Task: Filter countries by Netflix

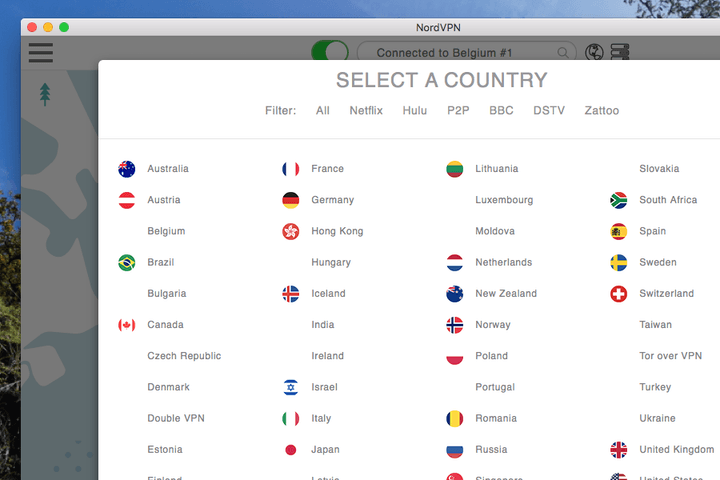Action: [366, 111]
